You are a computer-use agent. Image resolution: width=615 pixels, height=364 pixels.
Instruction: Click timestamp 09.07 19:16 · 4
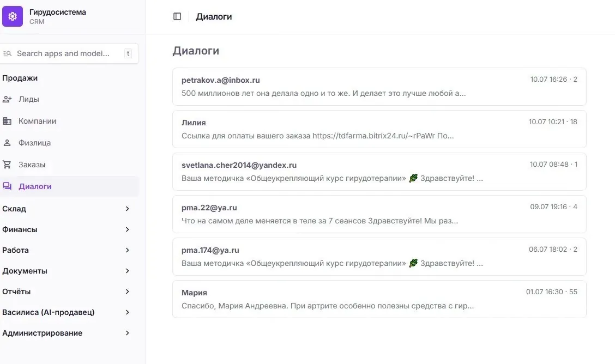(554, 207)
